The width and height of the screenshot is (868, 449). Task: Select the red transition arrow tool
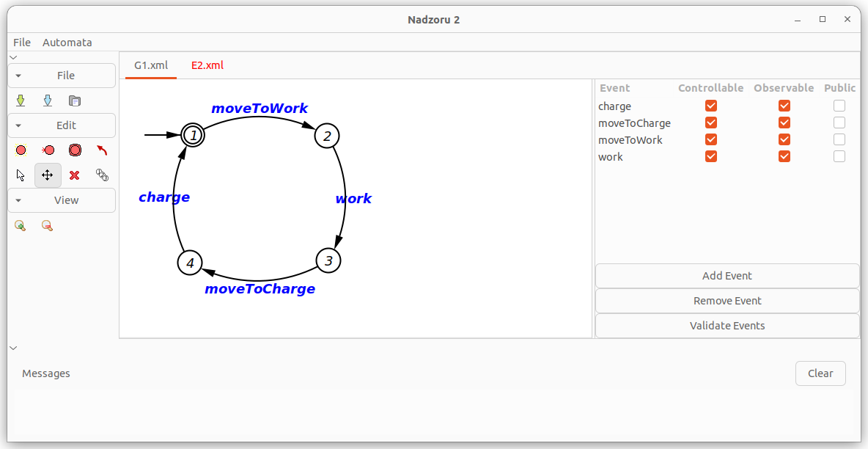point(102,150)
